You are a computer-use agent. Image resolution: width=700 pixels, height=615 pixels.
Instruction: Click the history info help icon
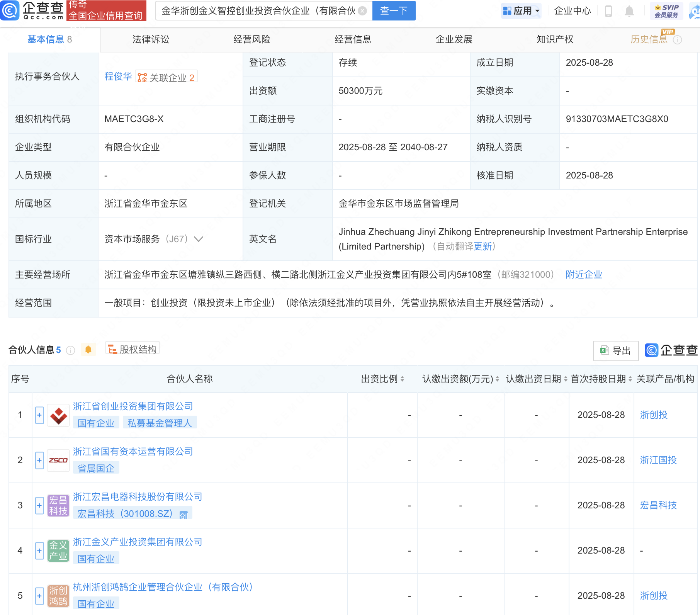point(677,40)
